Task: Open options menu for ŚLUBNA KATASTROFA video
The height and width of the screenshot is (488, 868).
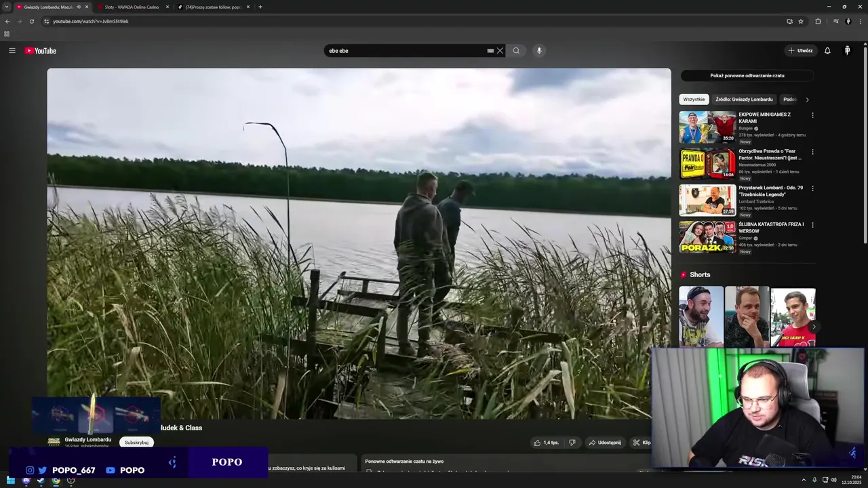Action: point(812,225)
